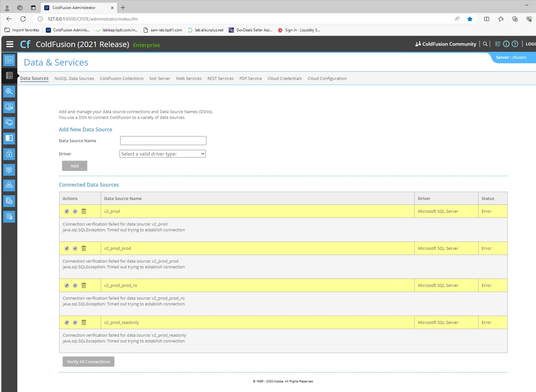536x392 pixels.
Task: Go back in the browser
Action: 9,19
